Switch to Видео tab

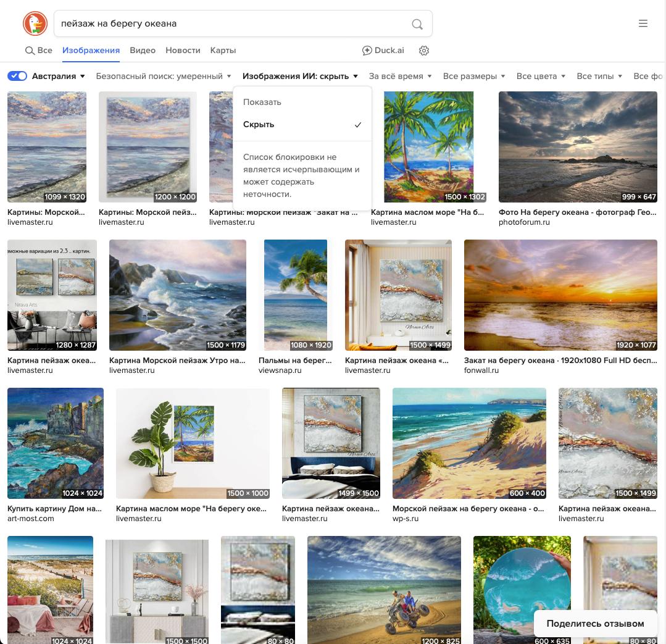coord(143,51)
